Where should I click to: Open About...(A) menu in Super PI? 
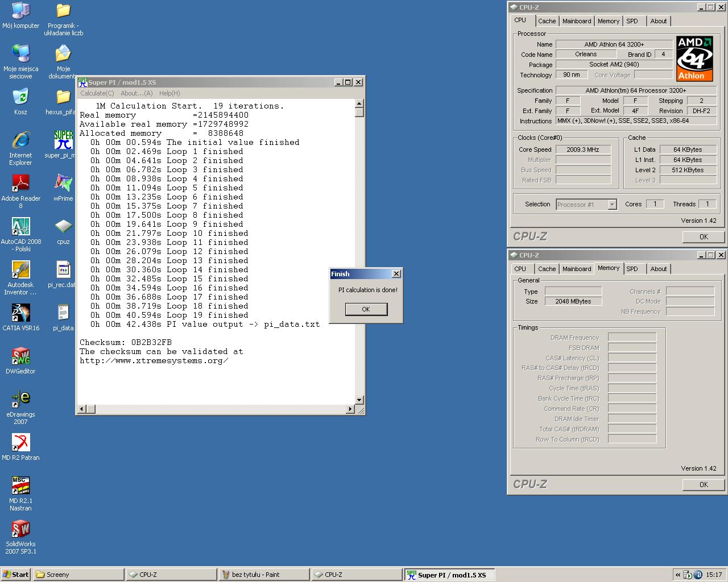click(x=136, y=93)
